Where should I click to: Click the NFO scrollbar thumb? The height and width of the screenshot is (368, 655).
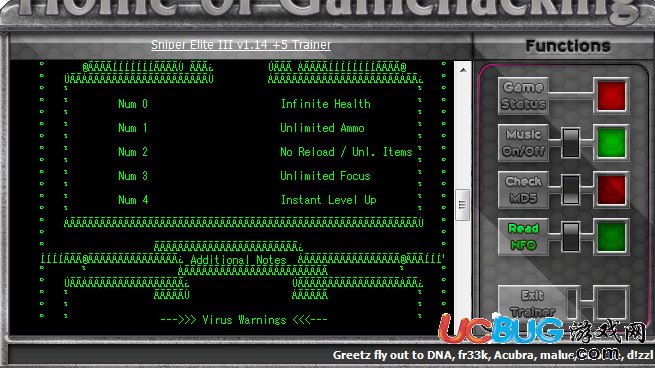(x=462, y=205)
